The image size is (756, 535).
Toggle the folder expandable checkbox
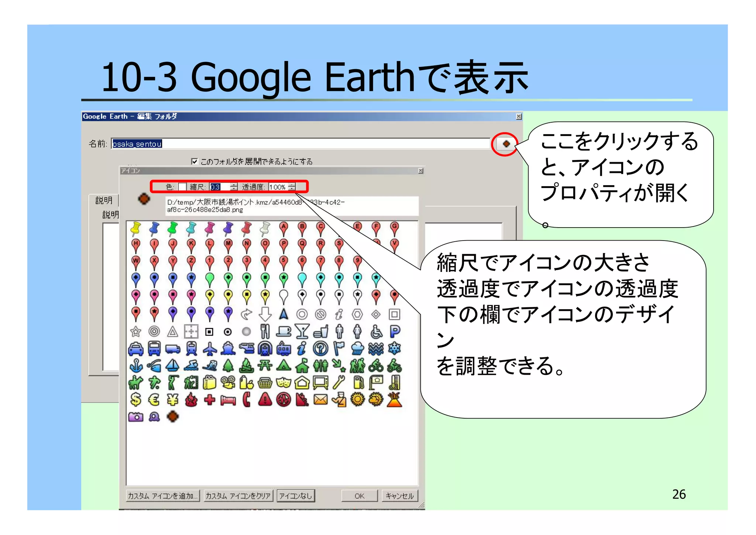[195, 161]
